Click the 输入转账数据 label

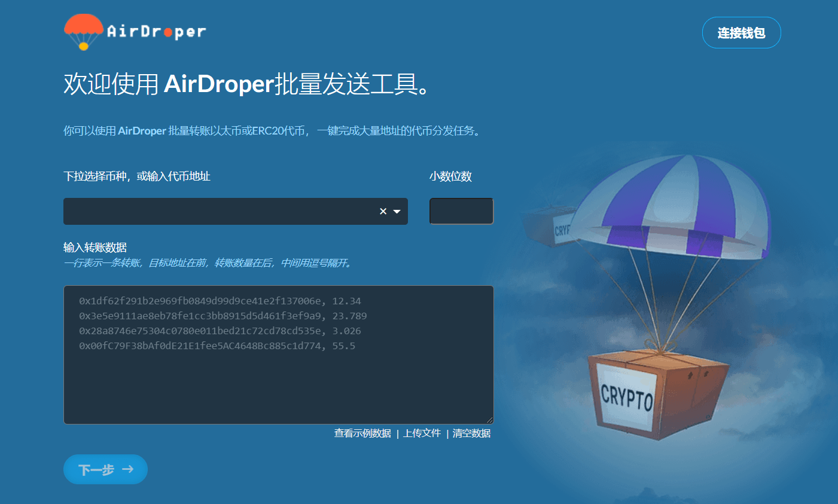[95, 247]
